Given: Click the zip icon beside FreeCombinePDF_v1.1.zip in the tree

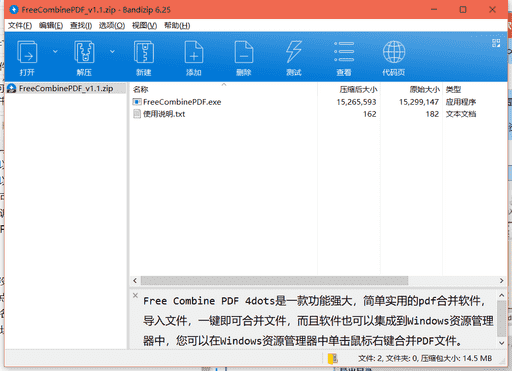Looking at the screenshot, I should (x=12, y=88).
